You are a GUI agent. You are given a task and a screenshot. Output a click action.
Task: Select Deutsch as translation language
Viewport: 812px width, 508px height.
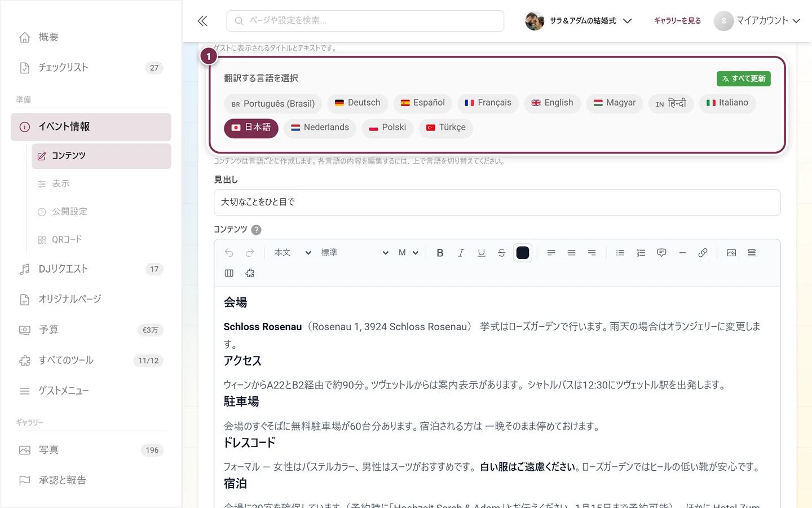[358, 103]
